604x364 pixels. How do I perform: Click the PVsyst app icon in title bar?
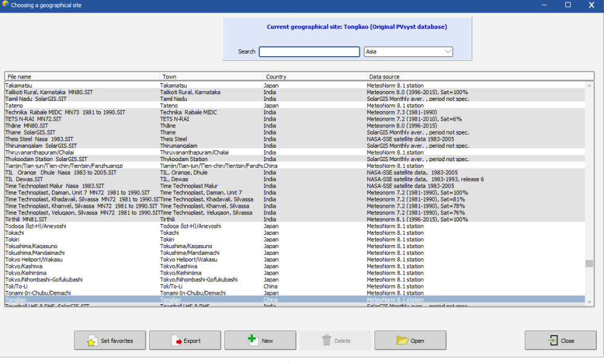(x=5, y=5)
